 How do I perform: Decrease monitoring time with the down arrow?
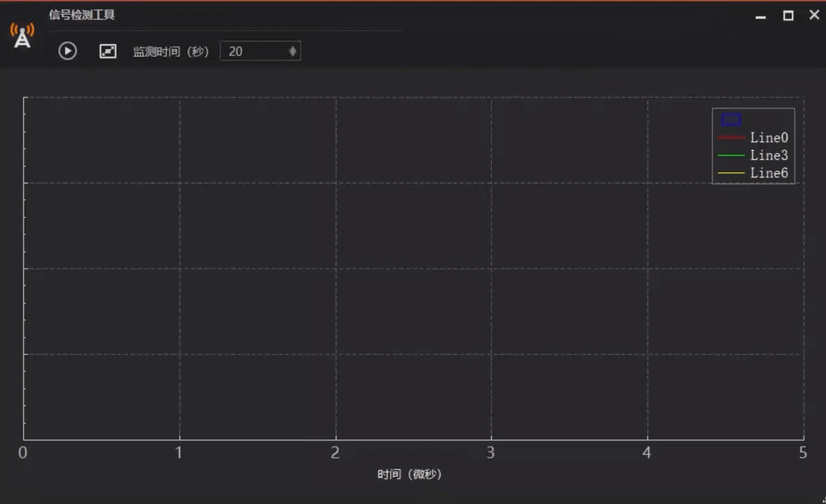point(293,55)
